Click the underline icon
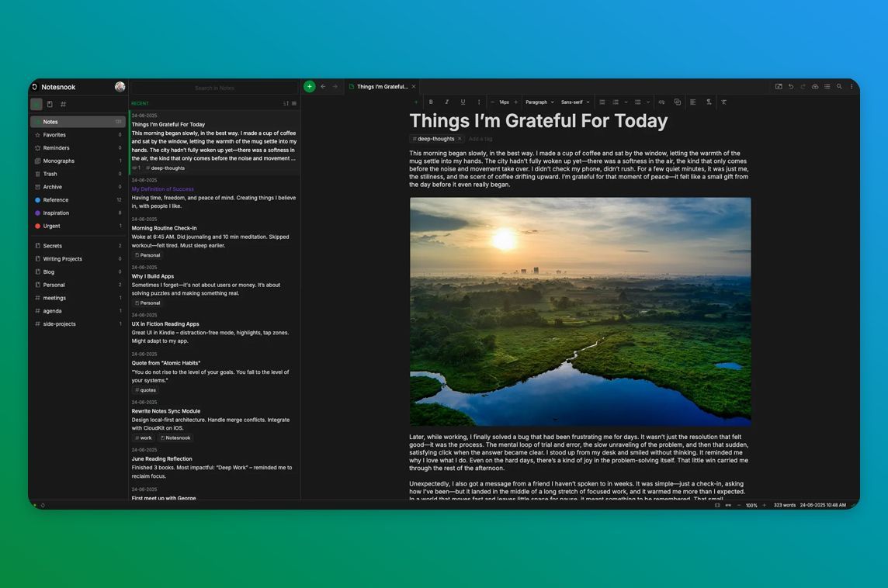 tap(463, 102)
